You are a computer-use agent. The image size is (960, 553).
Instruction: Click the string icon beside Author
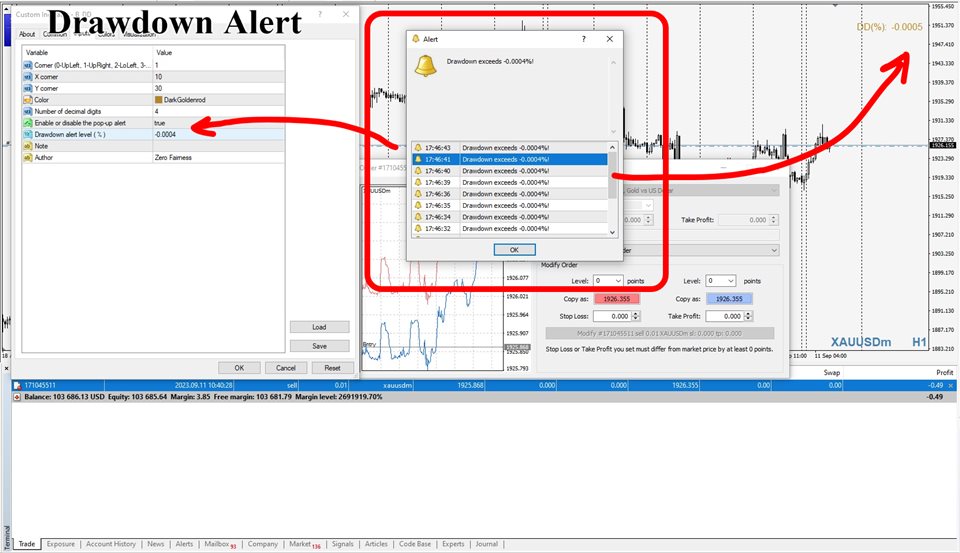coord(28,157)
